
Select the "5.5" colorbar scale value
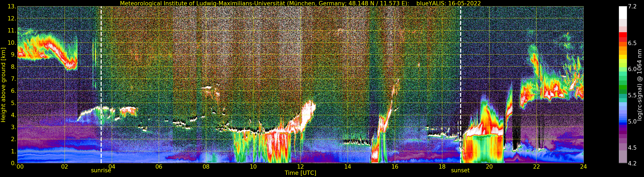tap(632, 95)
